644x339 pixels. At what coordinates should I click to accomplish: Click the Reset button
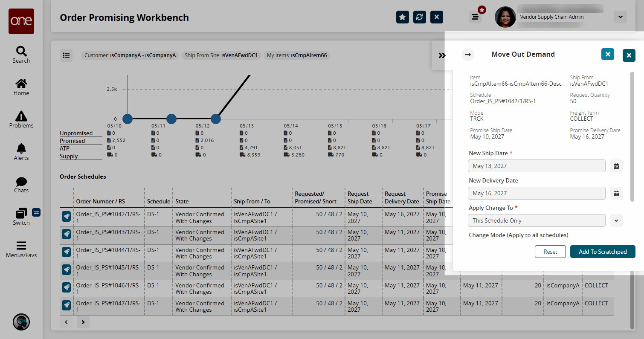coord(550,252)
